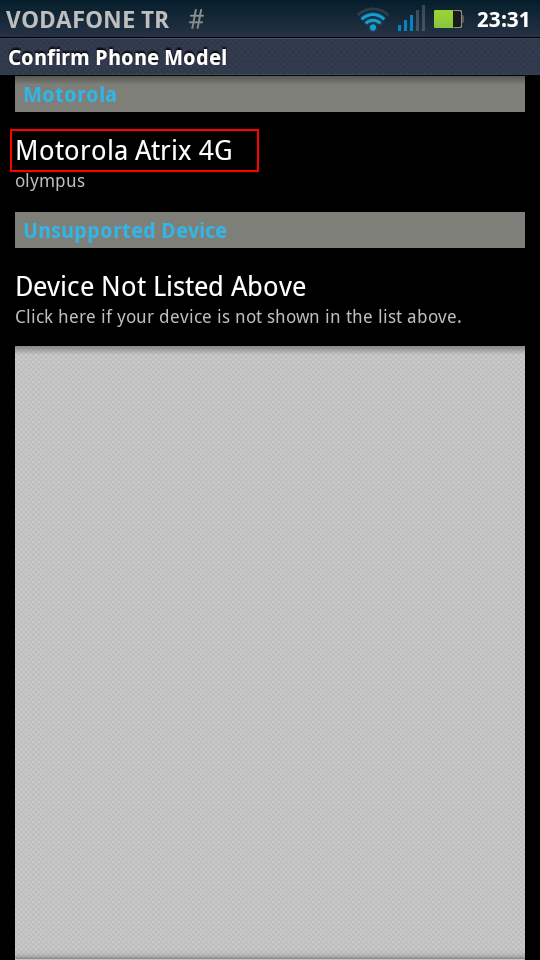Click the Unsupported Device section header

[270, 230]
